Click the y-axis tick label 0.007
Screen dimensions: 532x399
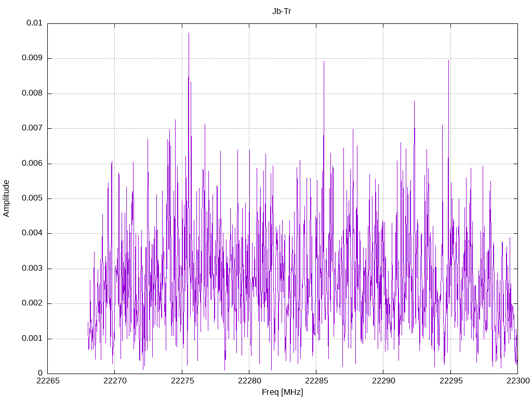32,128
